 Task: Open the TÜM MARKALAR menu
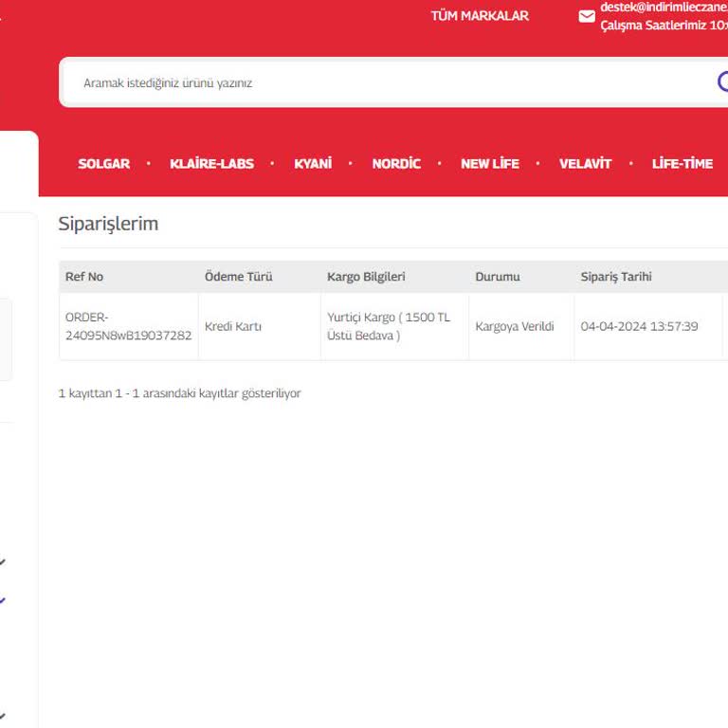coord(480,16)
